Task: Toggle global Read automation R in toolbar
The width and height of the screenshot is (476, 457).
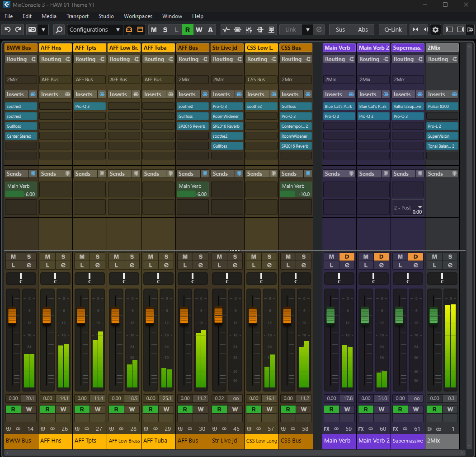Action: pos(187,29)
